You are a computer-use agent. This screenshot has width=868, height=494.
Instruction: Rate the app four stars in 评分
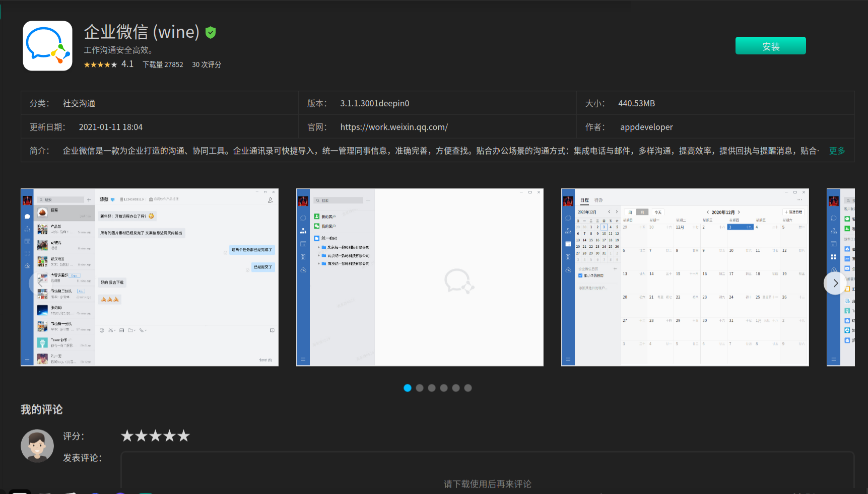tap(169, 436)
